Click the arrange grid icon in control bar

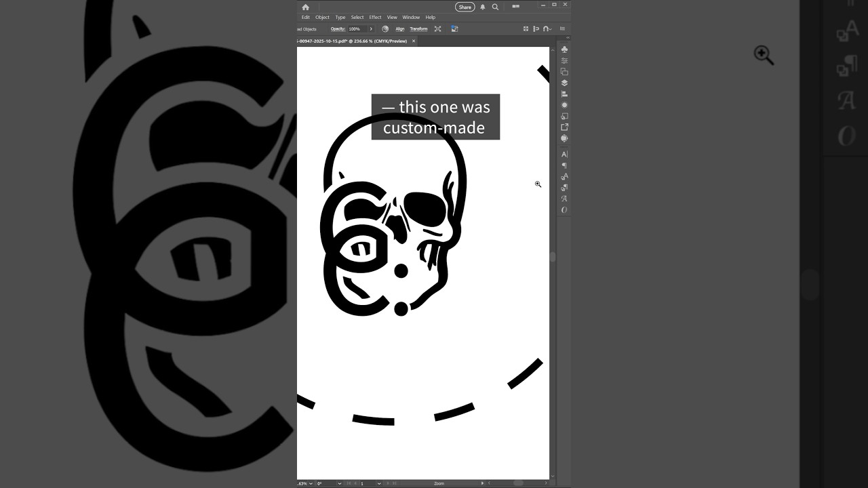point(526,29)
